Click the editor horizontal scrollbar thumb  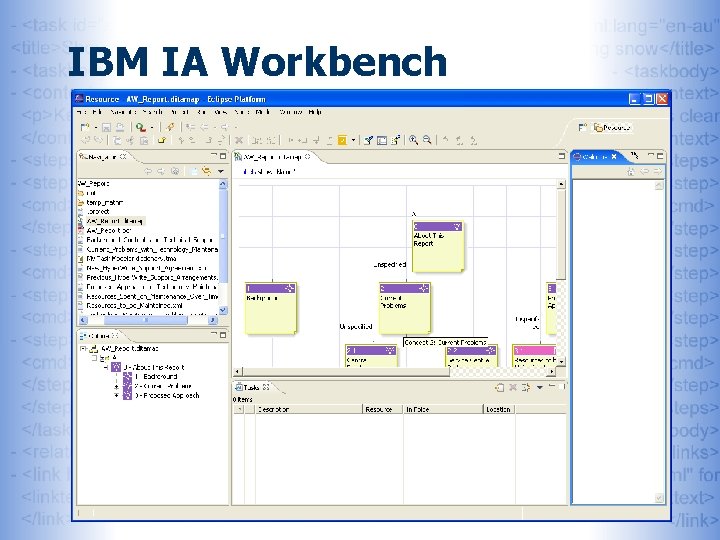point(346,371)
